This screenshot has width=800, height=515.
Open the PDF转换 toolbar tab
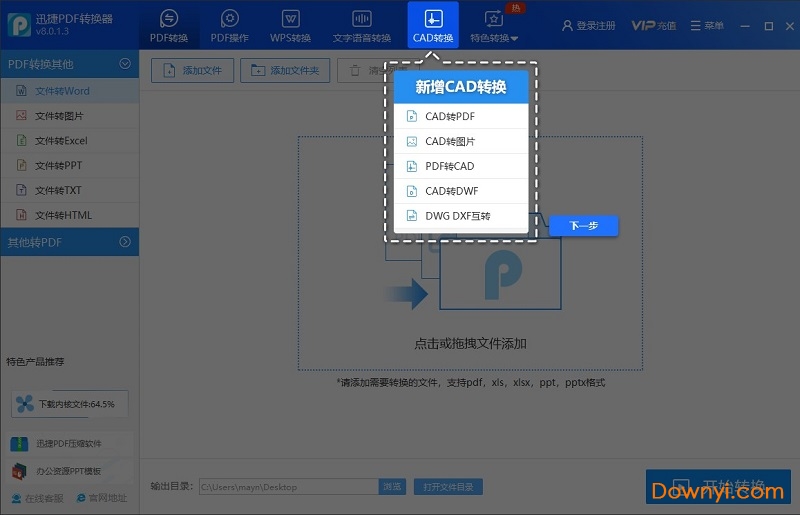coord(169,26)
